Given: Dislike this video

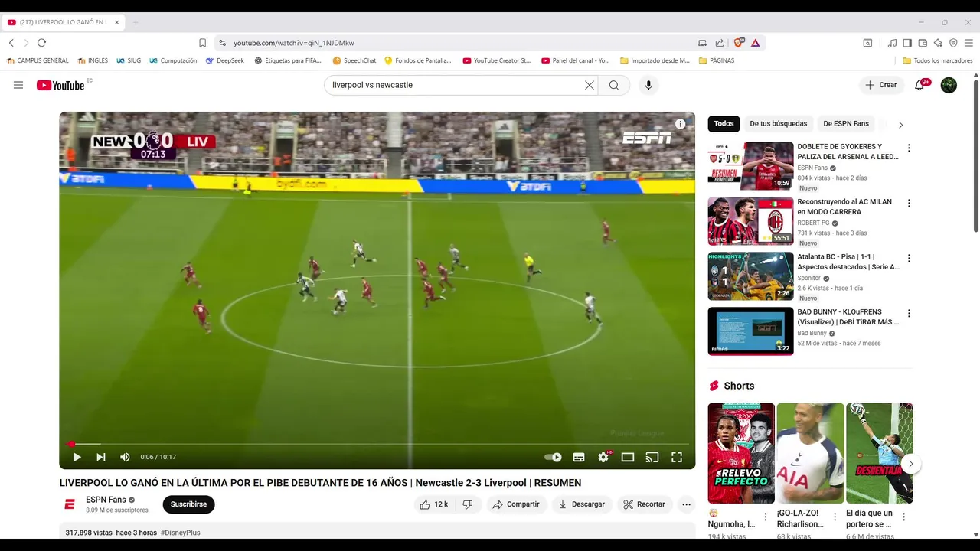Looking at the screenshot, I should (468, 504).
